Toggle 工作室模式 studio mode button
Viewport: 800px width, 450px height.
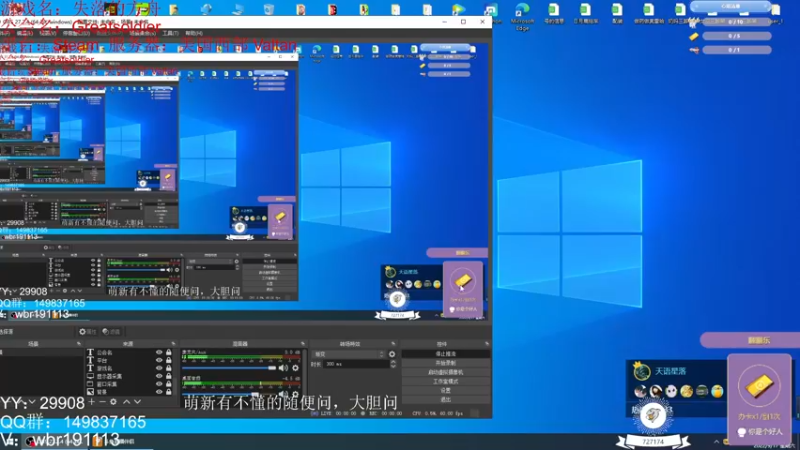point(445,381)
